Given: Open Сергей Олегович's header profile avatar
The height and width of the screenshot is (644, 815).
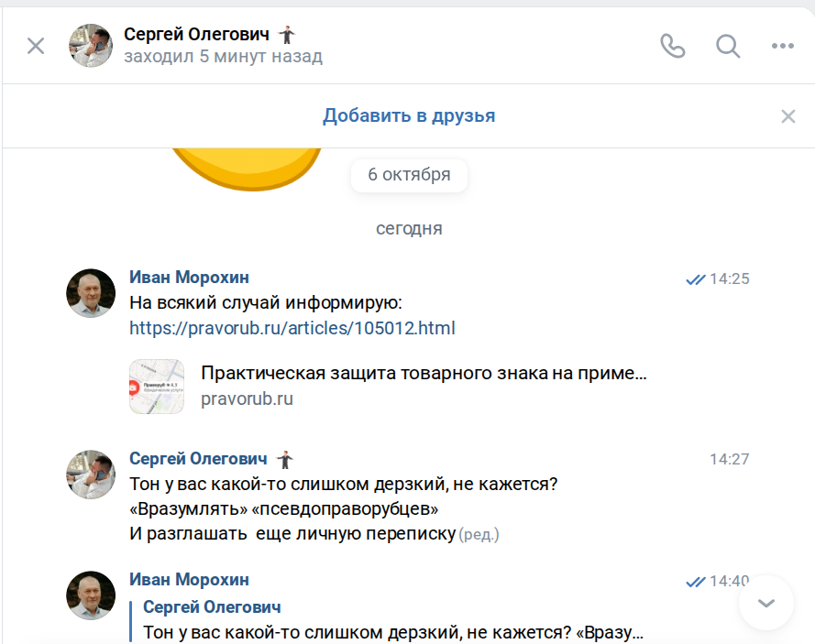Looking at the screenshot, I should click(x=91, y=46).
